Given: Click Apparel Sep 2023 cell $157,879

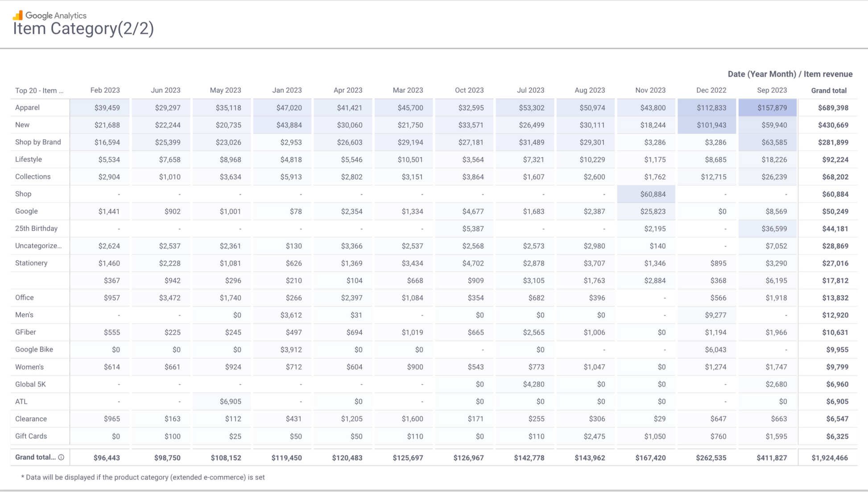Looking at the screenshot, I should click(x=772, y=108).
